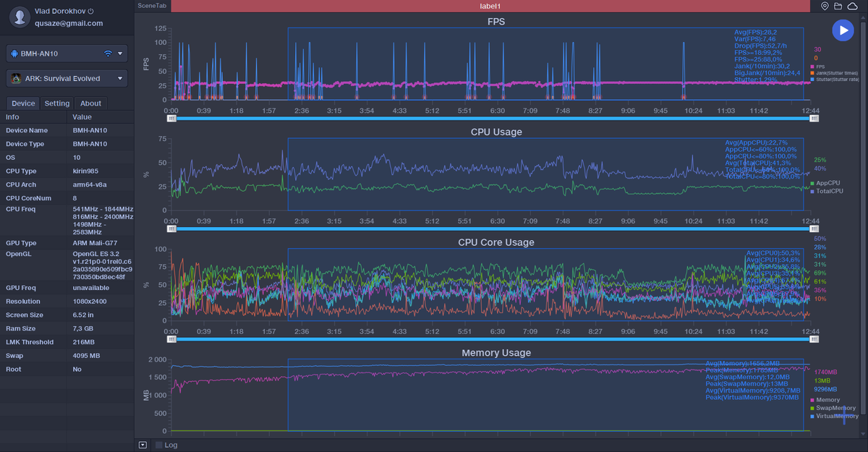Click the scrollbar up arrow on right
Image resolution: width=868 pixels, height=452 pixels.
coord(861,17)
